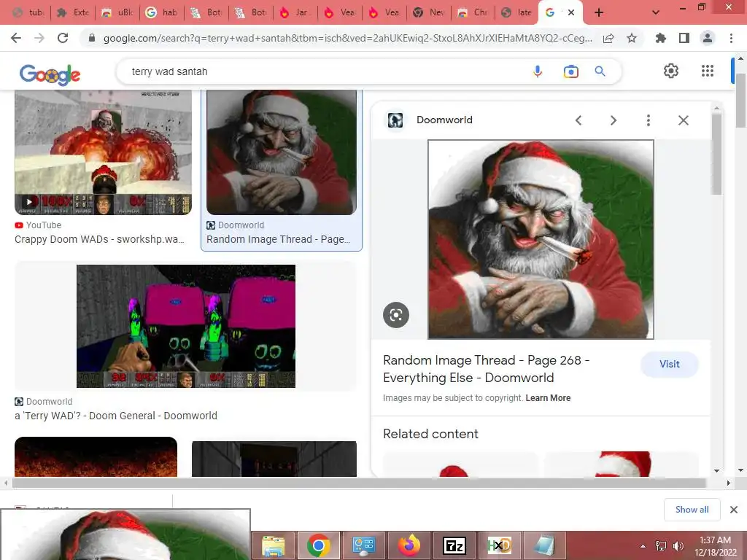747x560 pixels.
Task: Open the notepad app on the taskbar
Action: (x=544, y=545)
